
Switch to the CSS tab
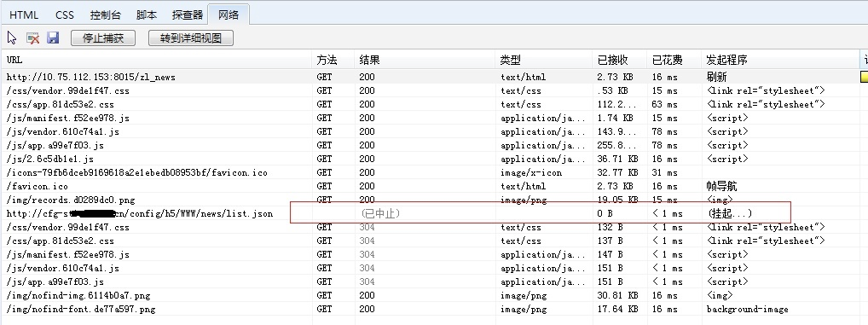point(65,15)
